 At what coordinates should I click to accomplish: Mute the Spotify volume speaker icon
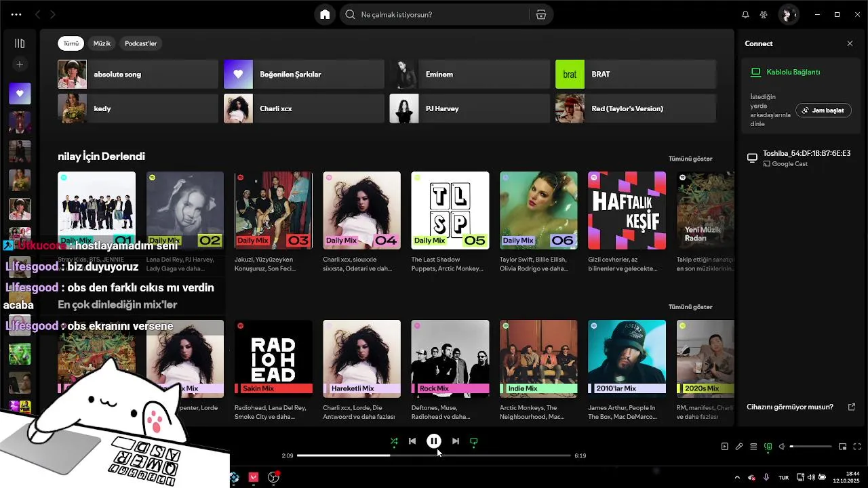(x=782, y=447)
